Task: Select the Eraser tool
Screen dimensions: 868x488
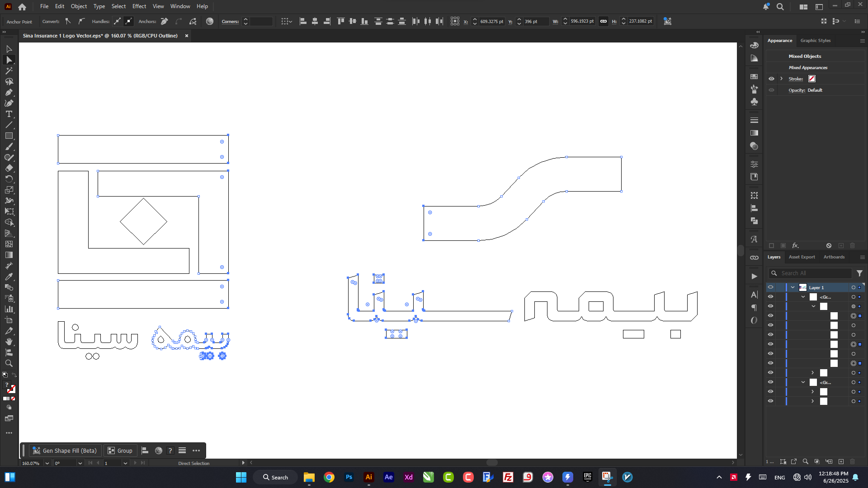Action: (9, 168)
